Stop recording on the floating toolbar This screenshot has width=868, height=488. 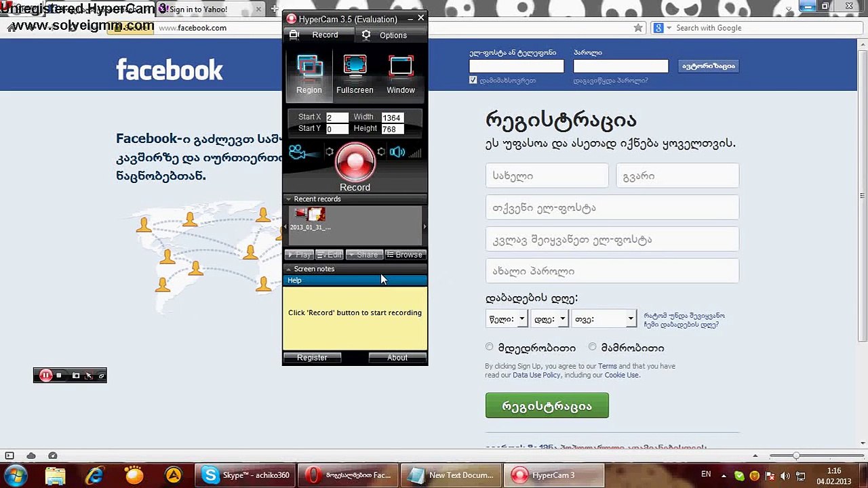[x=59, y=375]
